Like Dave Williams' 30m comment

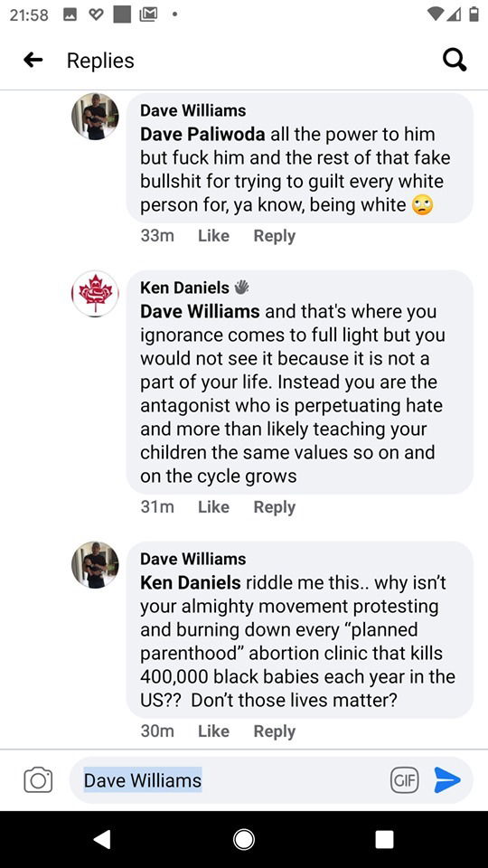pyautogui.click(x=213, y=731)
